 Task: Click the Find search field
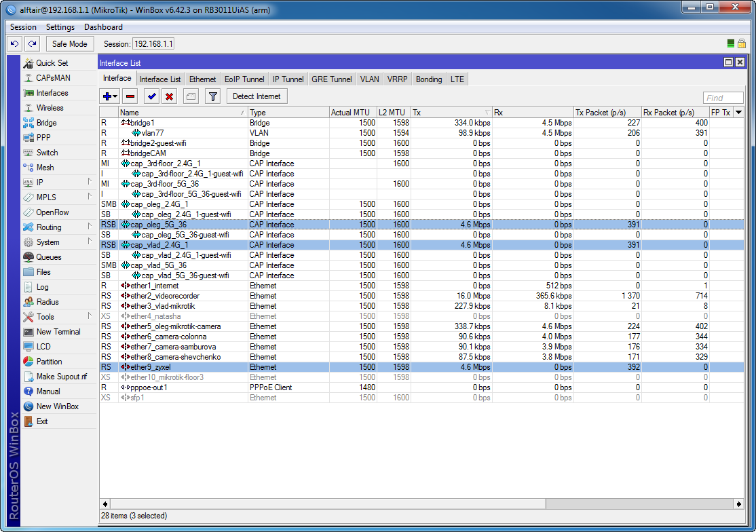(x=723, y=98)
